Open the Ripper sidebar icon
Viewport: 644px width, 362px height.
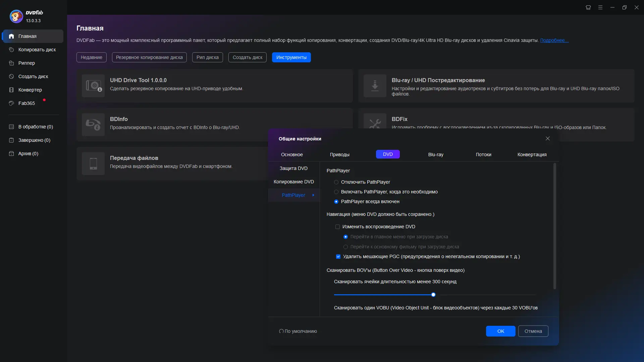[11, 63]
